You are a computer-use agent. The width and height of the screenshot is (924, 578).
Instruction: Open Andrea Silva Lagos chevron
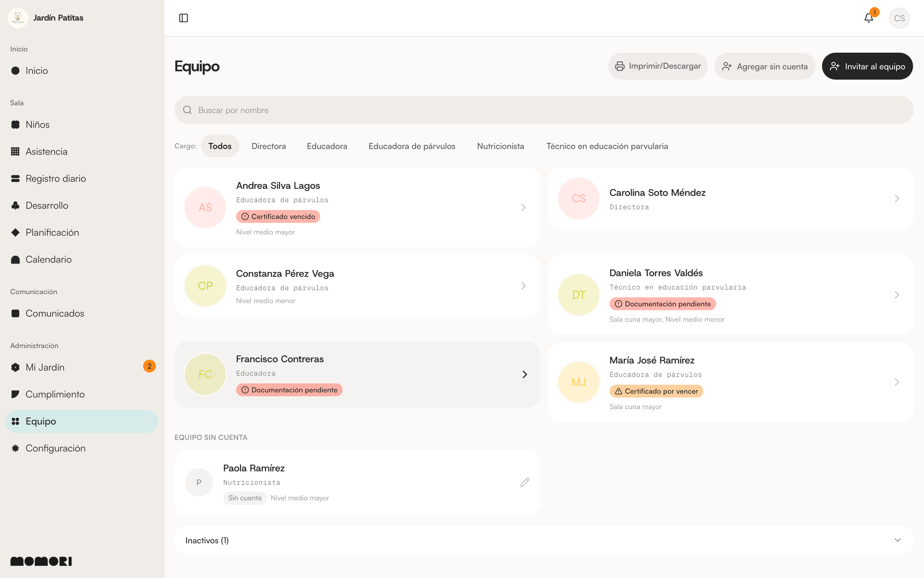pyautogui.click(x=524, y=207)
